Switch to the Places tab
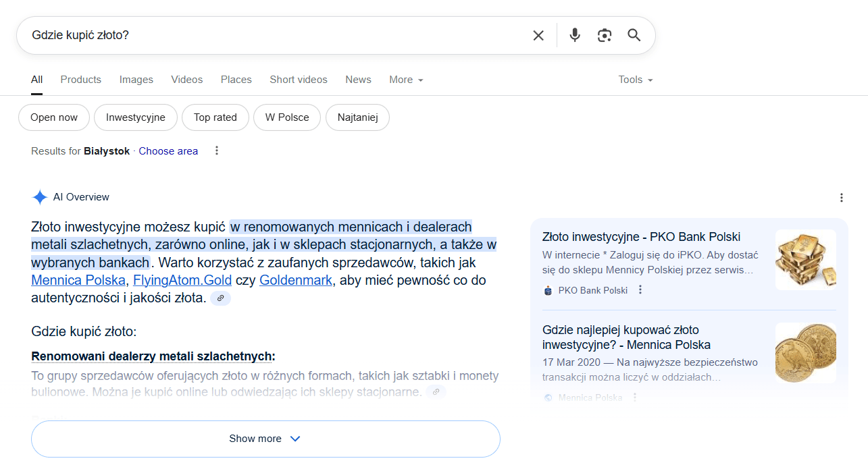 point(236,80)
